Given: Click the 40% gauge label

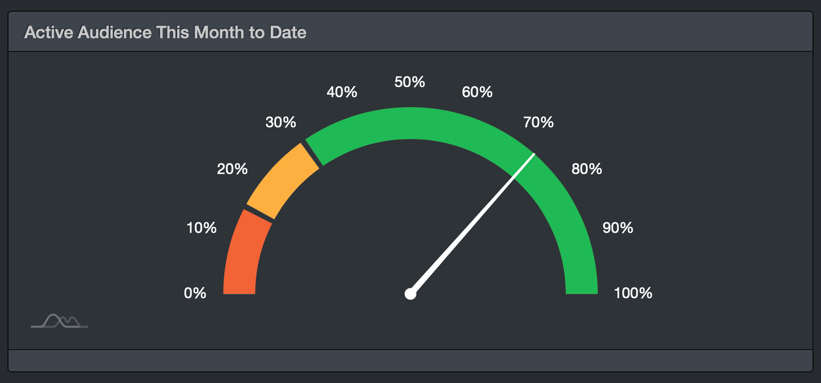Looking at the screenshot, I should pyautogui.click(x=342, y=92).
